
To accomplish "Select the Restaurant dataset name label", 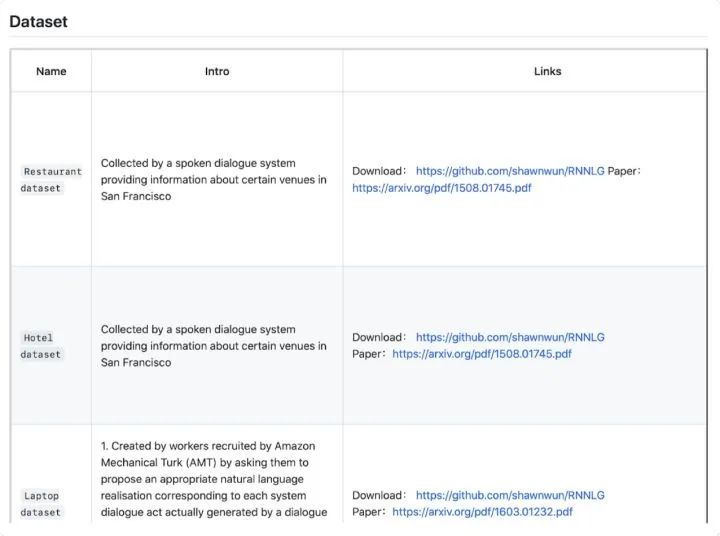I will 51,180.
